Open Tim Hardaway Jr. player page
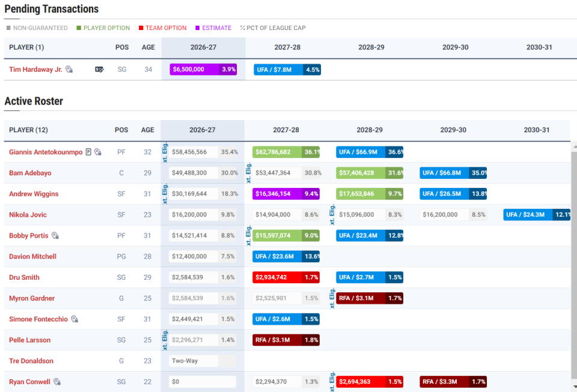Screen dimensions: 577x392 tap(35, 70)
